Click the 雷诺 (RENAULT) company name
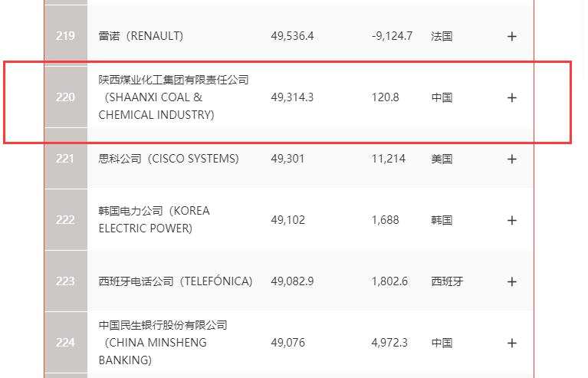588x378 pixels. coord(141,36)
